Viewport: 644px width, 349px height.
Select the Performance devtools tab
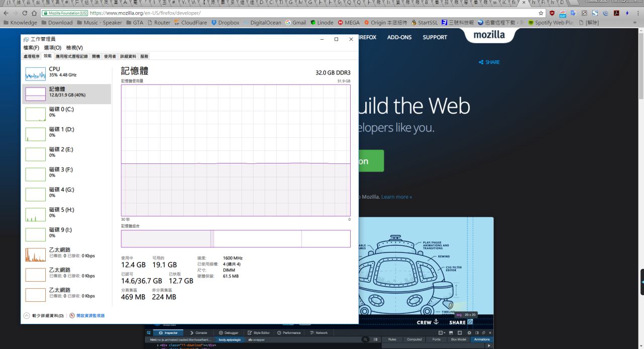pos(289,332)
